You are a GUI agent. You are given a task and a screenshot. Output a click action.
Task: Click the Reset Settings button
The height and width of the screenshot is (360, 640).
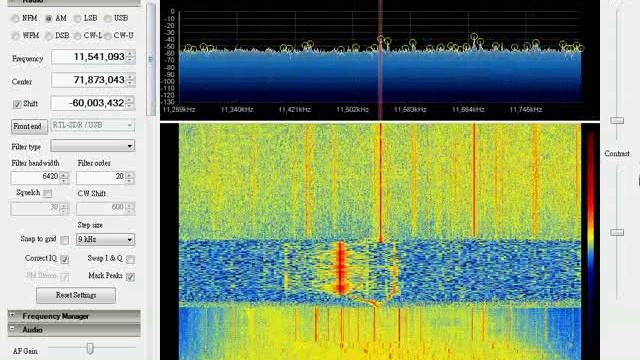(x=76, y=295)
